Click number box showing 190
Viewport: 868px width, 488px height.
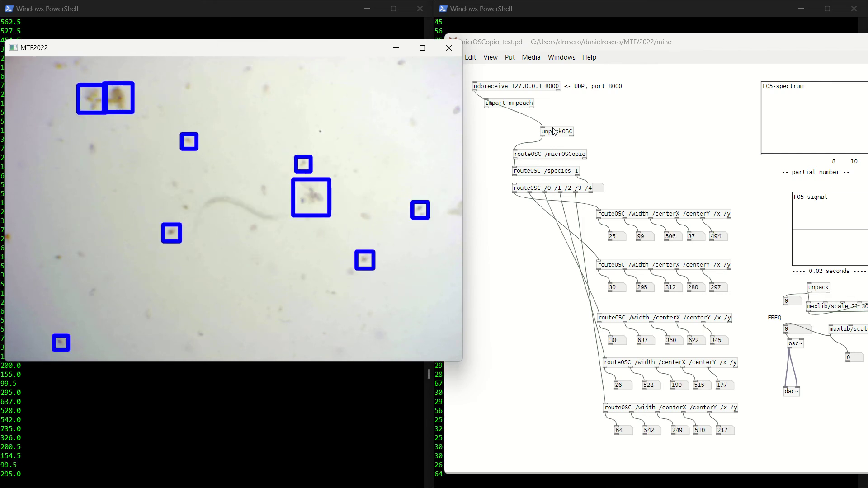pos(679,385)
